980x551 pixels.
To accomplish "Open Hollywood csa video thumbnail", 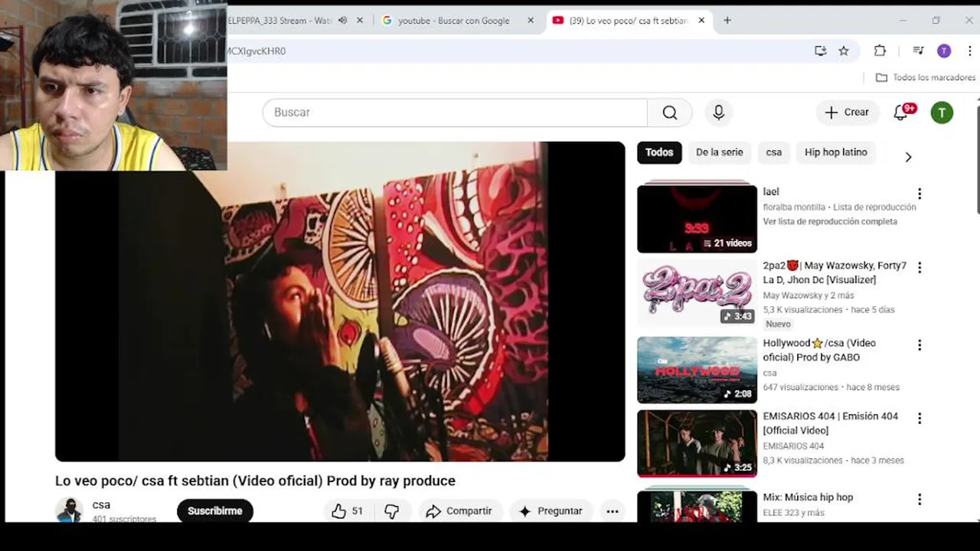I will tap(697, 370).
